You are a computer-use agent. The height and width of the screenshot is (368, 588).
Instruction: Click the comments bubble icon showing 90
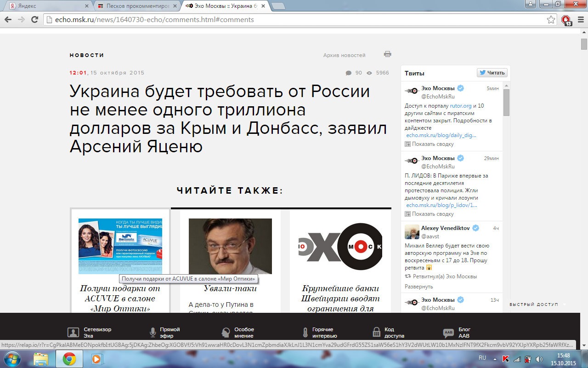point(349,73)
